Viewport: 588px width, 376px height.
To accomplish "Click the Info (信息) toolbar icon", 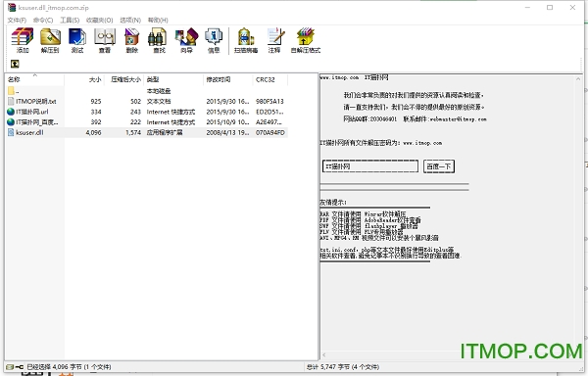I will click(214, 40).
